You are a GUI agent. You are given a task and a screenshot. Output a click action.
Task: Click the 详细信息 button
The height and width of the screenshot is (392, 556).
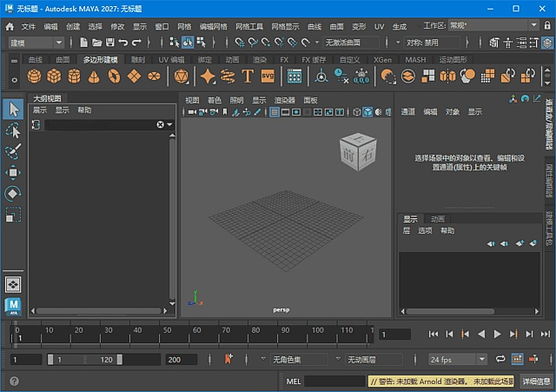click(536, 381)
